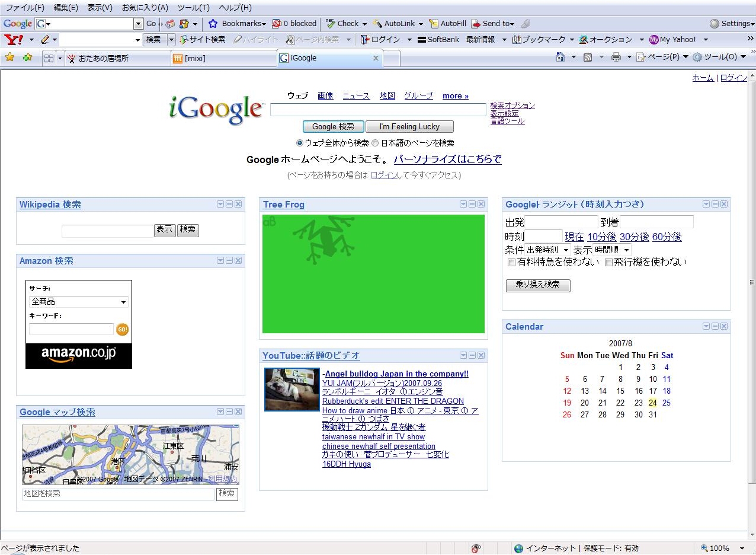
Task: Click the Wikipedia search input field
Action: tap(107, 231)
